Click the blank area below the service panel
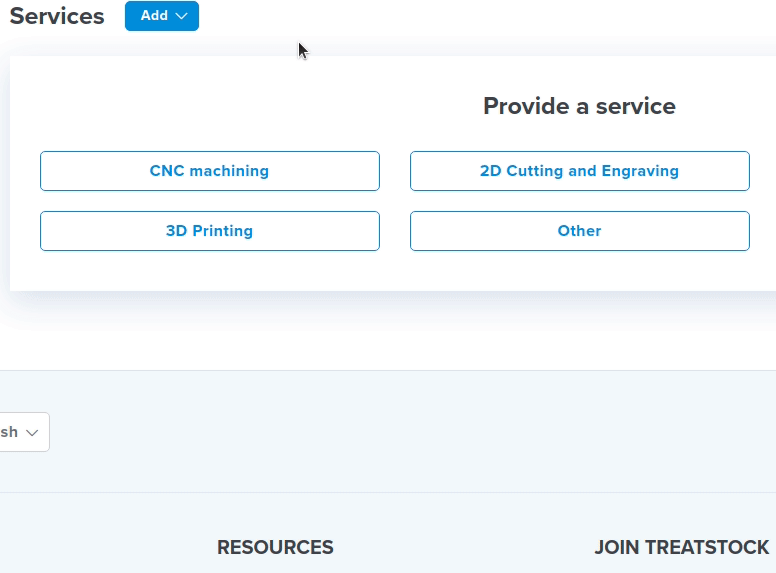 [x=400, y=348]
